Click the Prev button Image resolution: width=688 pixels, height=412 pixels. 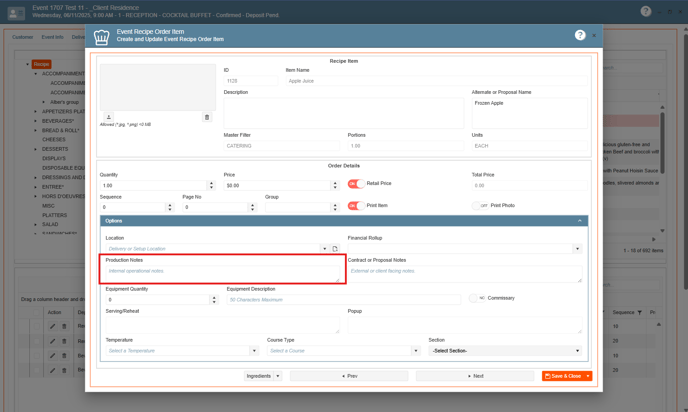pos(349,376)
